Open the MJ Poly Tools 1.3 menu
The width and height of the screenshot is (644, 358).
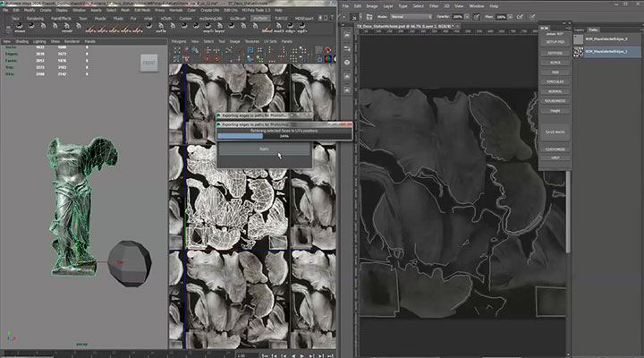[256, 10]
